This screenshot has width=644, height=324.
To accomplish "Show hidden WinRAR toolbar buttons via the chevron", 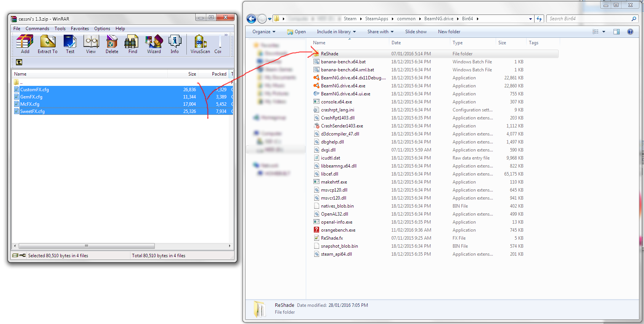I will [226, 35].
